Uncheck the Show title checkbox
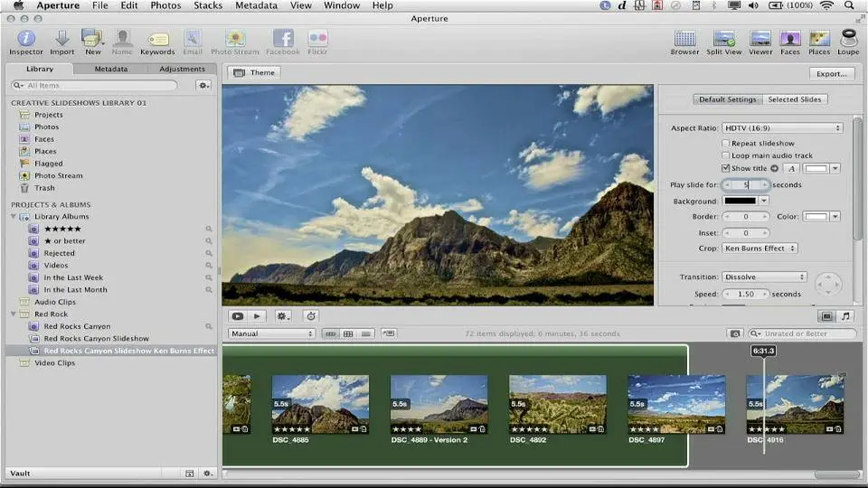 tap(726, 168)
